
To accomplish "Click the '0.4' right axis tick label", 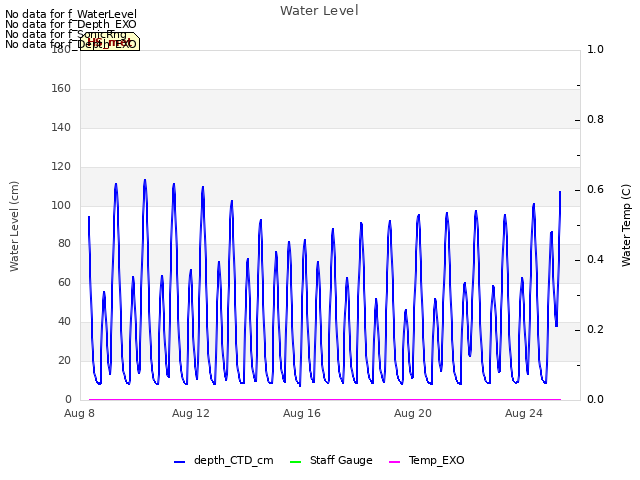I will [596, 260].
